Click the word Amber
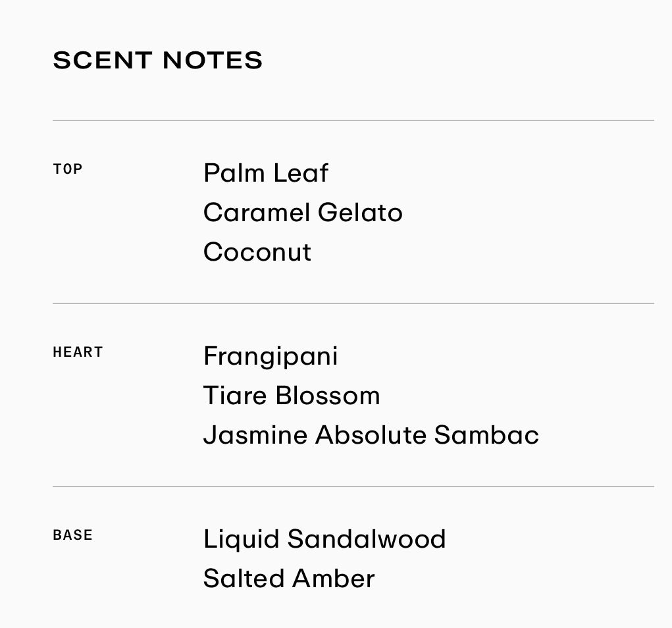The width and height of the screenshot is (672, 628). pyautogui.click(x=334, y=579)
